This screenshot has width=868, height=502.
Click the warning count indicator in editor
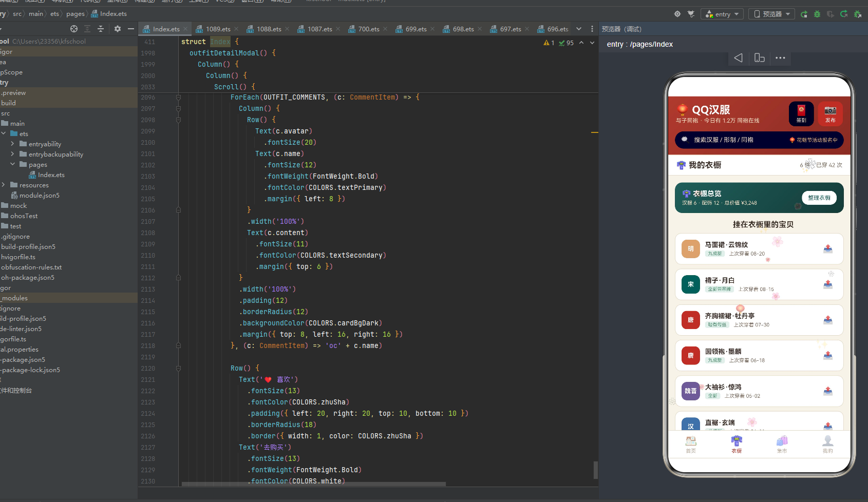549,43
